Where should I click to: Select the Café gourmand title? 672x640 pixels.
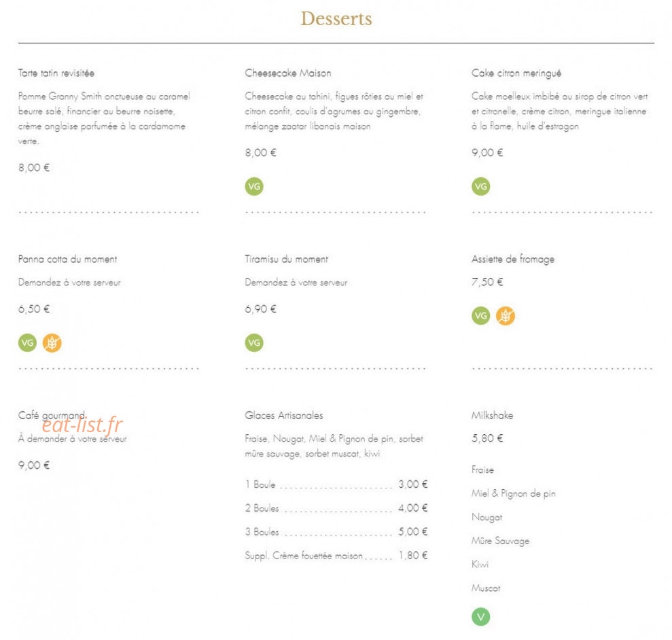point(52,415)
